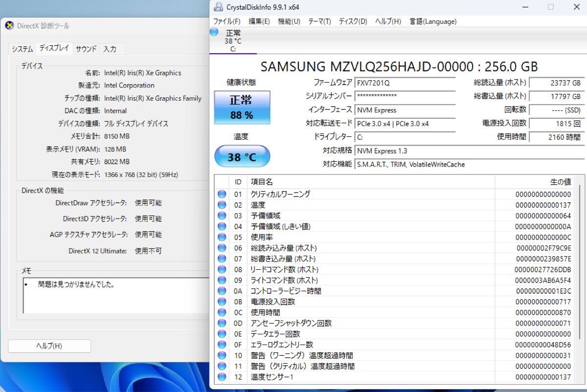
Task: Minimize the CrystalDiskInfo window
Action: click(525, 7)
